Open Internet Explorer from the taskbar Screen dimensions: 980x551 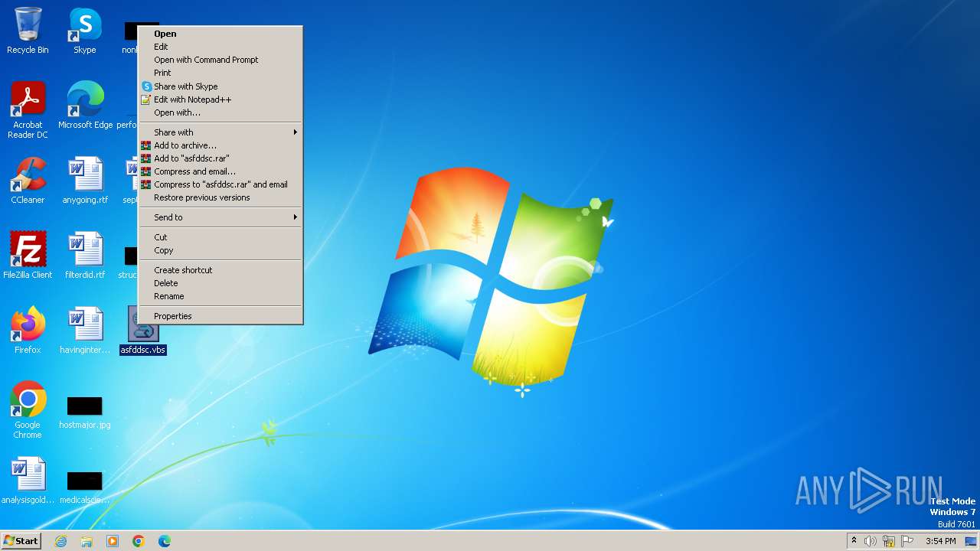click(60, 541)
